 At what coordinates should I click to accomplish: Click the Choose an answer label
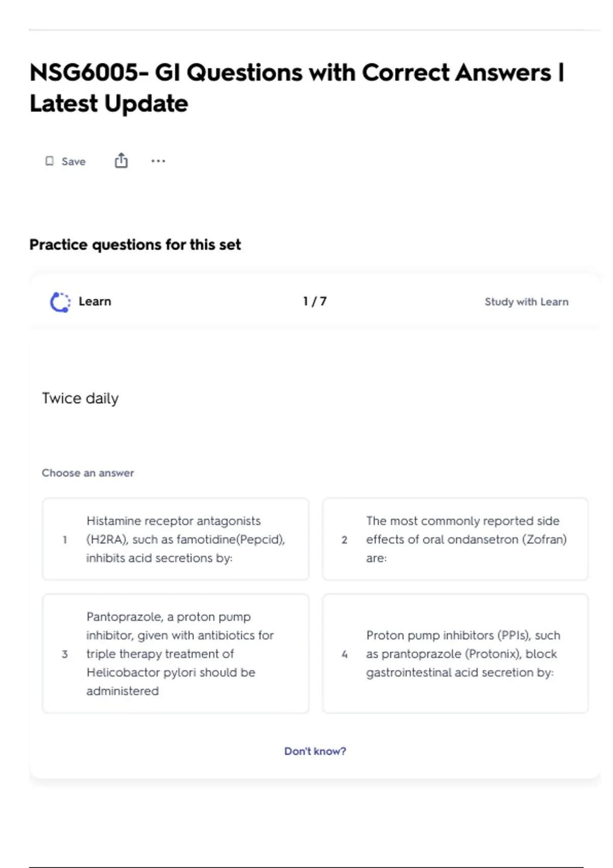click(88, 473)
